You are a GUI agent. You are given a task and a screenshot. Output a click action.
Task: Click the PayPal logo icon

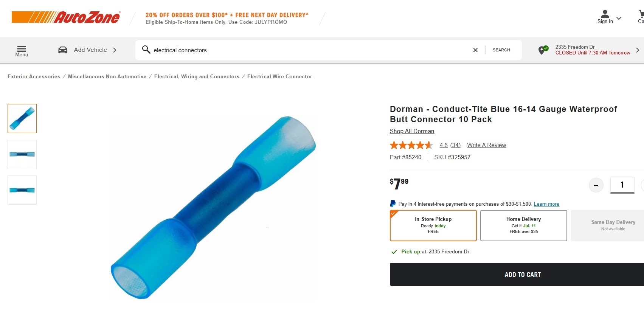tap(393, 204)
